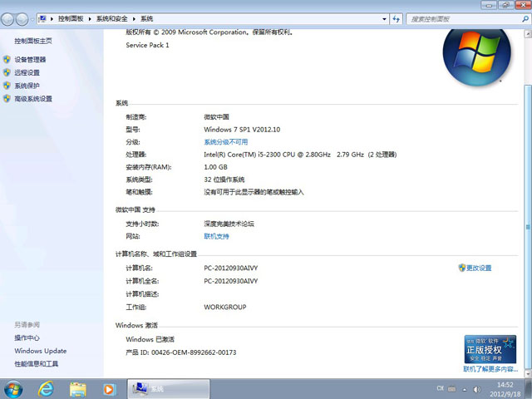This screenshot has width=532, height=399.
Task: Open the address bar history dropdown
Action: coord(384,19)
